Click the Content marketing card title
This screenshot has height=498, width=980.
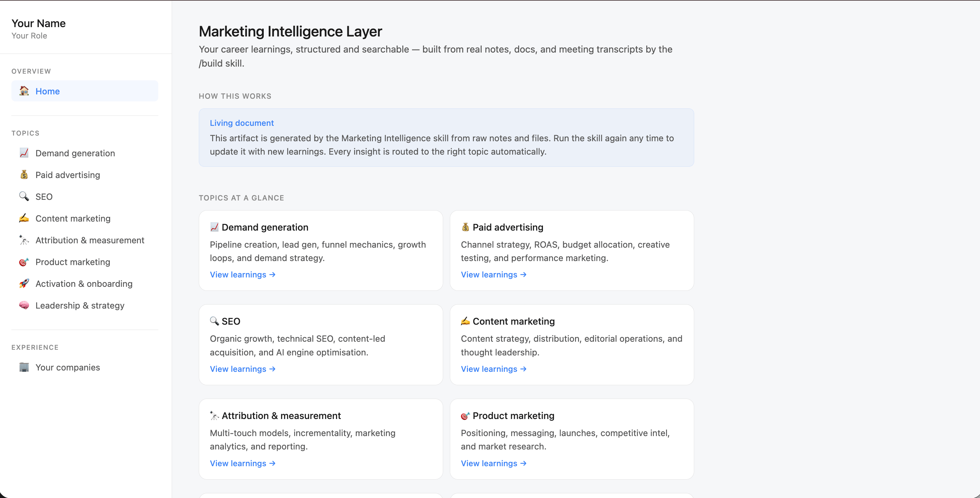coord(513,321)
